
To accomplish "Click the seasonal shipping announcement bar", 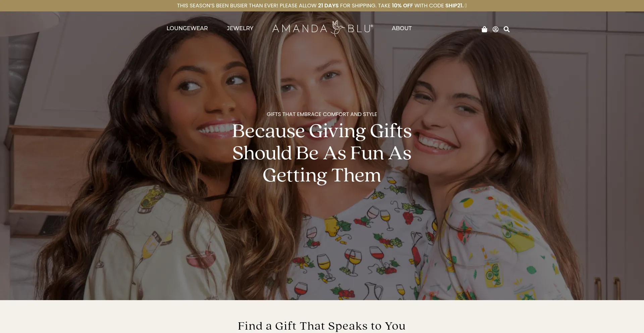I will pos(322,6).
